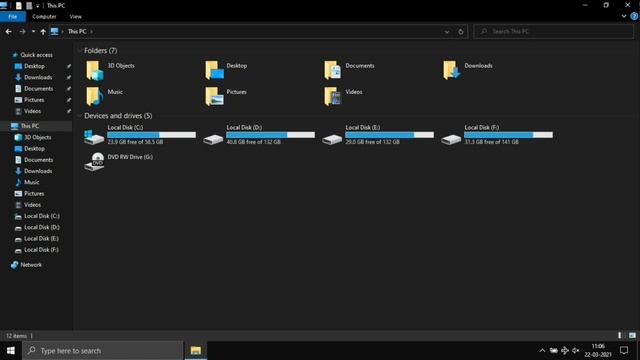Click the '12 items' status bar text
This screenshot has width=640, height=360.
[x=16, y=336]
